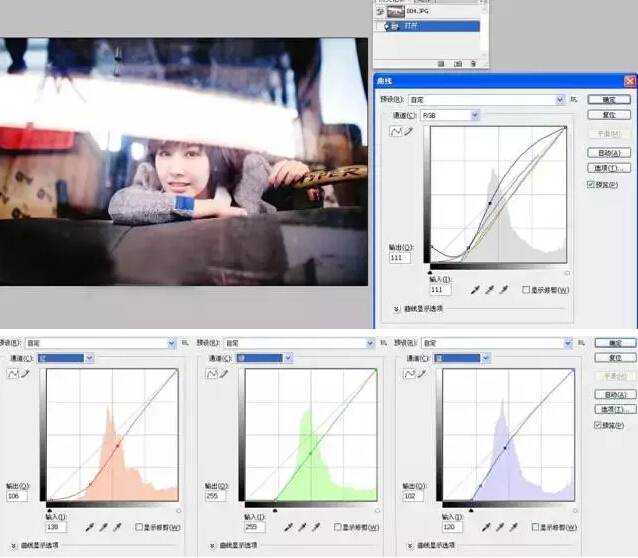Toggle snapshot source box beside 004.JPG thumbnail
Viewport: 638px width, 558px height.
tap(380, 12)
